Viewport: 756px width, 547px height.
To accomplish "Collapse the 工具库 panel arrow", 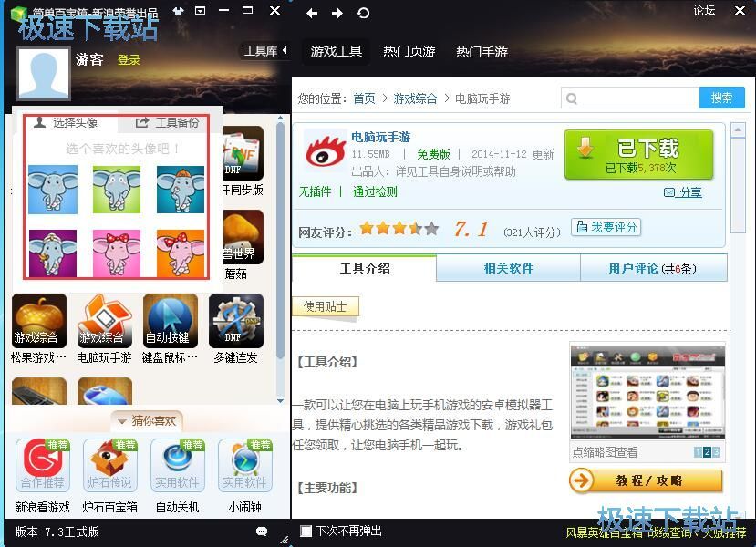I will click(285, 50).
